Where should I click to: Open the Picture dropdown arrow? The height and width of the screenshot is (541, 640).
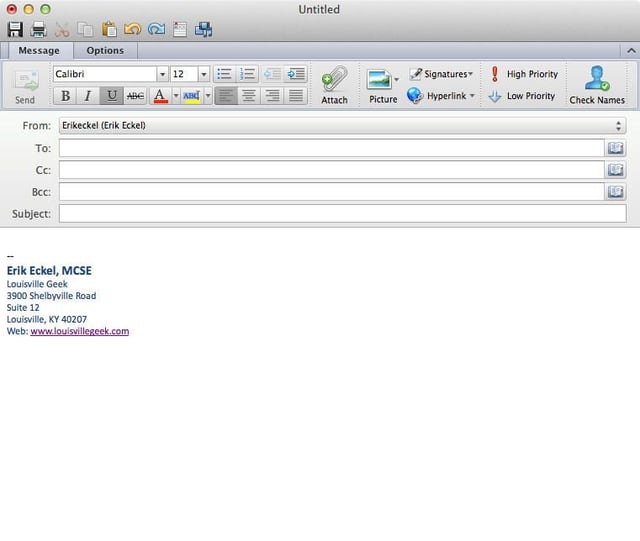396,79
